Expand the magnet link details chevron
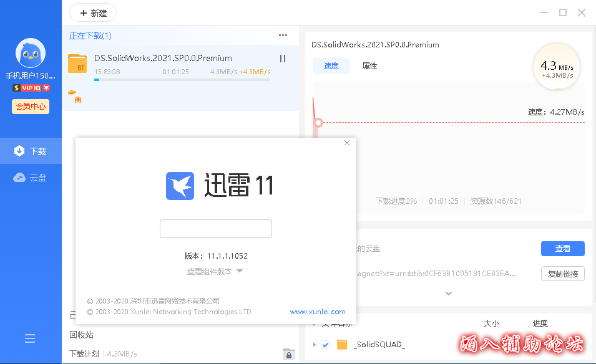The image size is (596, 364). pyautogui.click(x=448, y=293)
